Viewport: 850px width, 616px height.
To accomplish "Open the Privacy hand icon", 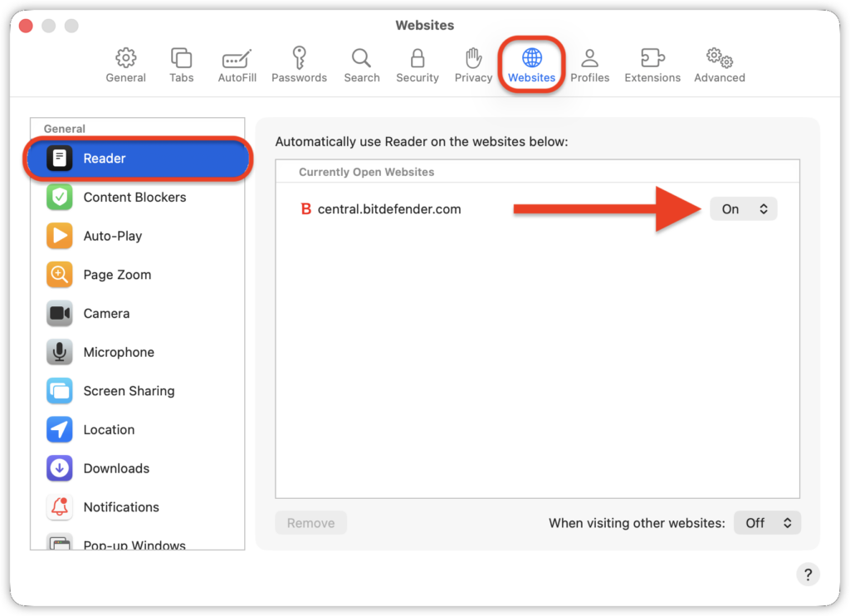I will tap(473, 57).
